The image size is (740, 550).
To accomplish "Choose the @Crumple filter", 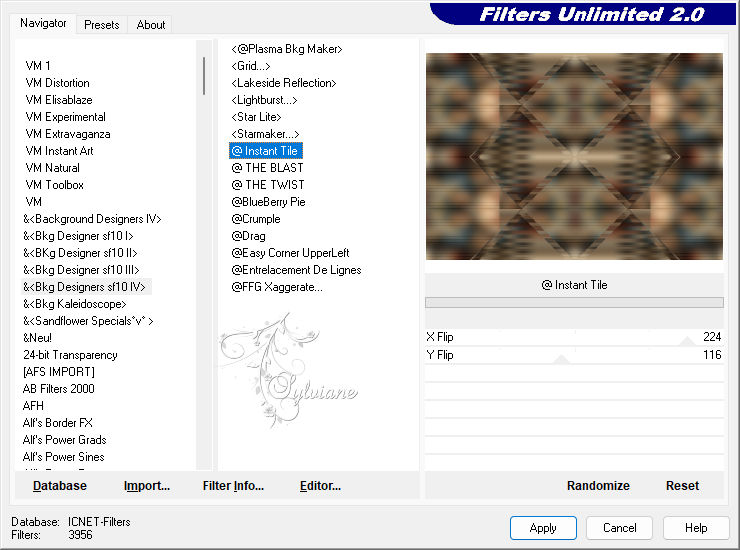I will [x=256, y=219].
